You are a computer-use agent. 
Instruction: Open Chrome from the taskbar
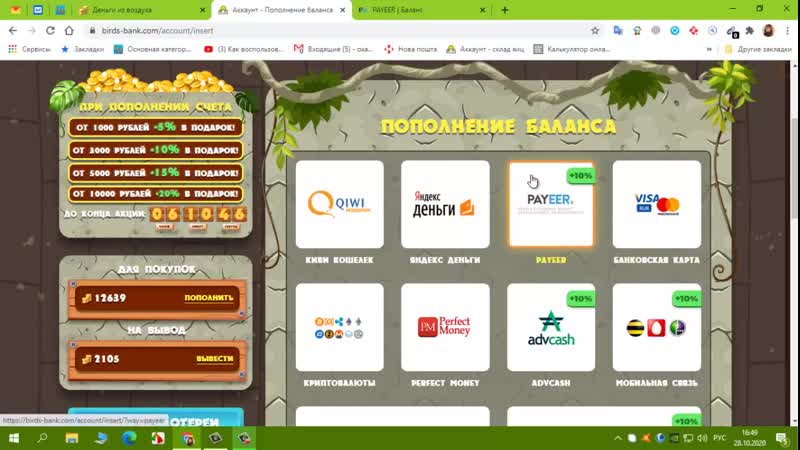point(187,438)
